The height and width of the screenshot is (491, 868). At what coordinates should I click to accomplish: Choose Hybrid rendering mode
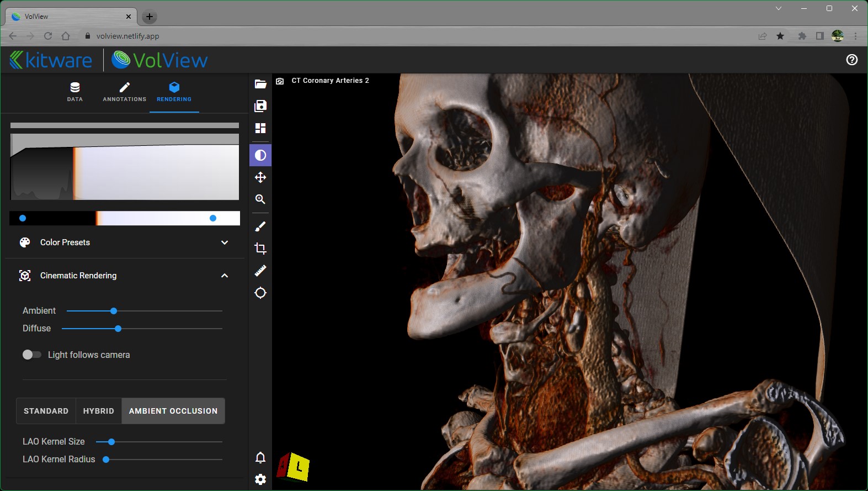pyautogui.click(x=99, y=411)
